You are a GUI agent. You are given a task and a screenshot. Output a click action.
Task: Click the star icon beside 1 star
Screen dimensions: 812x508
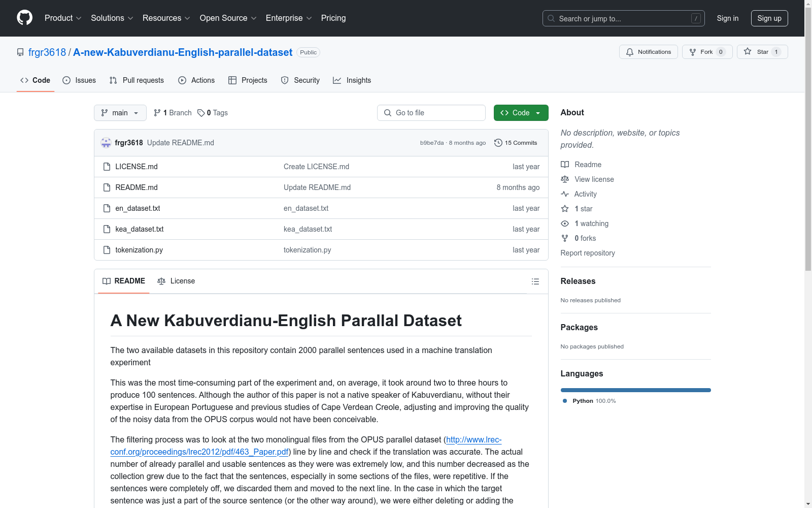click(x=565, y=209)
